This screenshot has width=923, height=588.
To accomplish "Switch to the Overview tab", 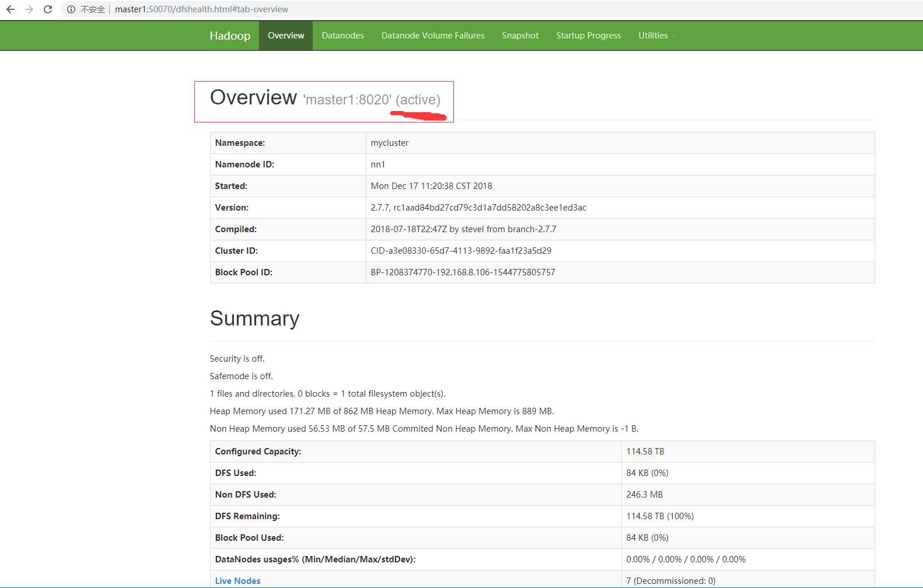I will point(286,36).
